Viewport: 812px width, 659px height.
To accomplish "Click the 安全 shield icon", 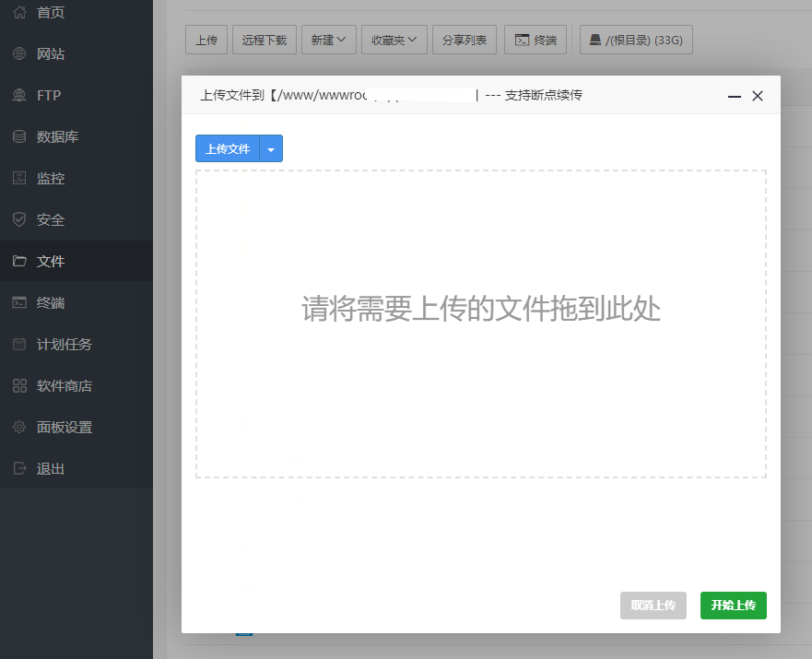I will point(19,219).
